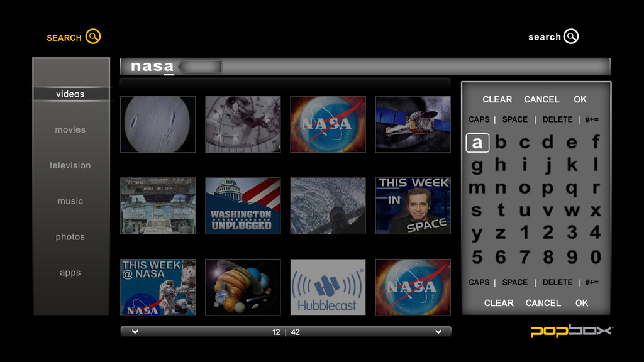Click the top DELETE key

click(x=557, y=119)
